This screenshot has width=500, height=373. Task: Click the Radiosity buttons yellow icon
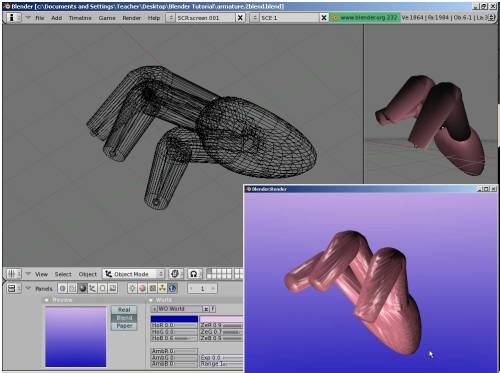[x=162, y=288]
